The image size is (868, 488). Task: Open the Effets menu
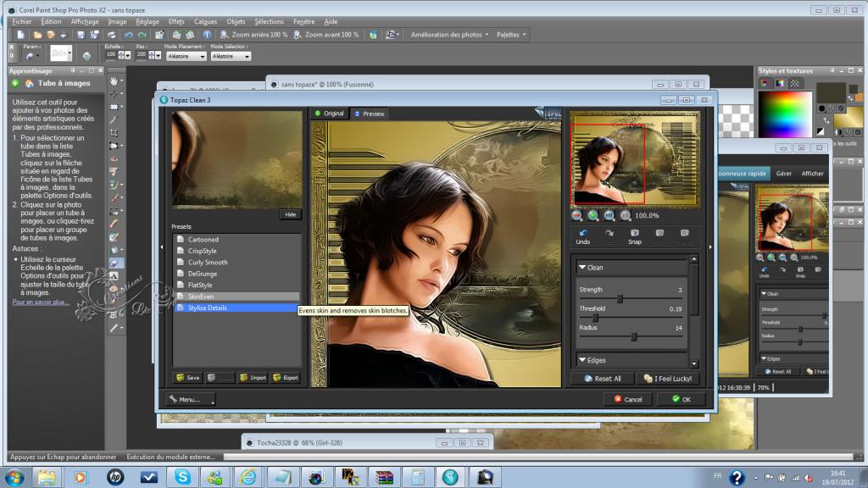pos(176,21)
